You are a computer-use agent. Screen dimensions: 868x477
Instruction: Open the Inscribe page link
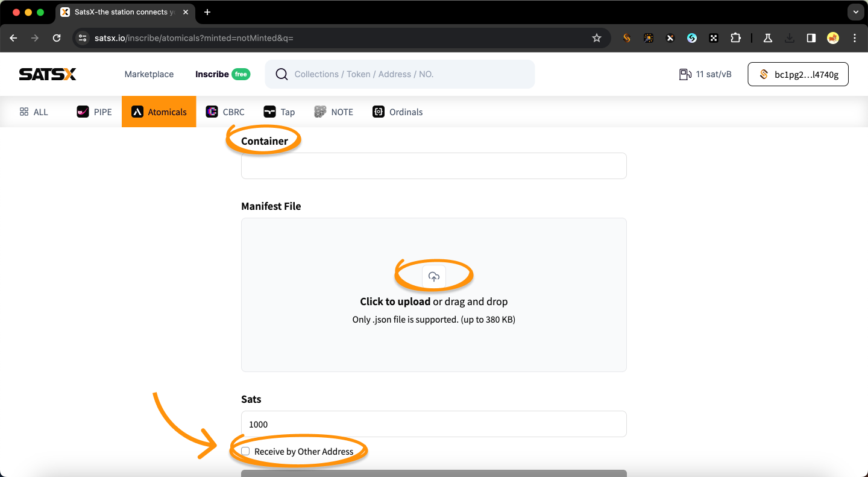tap(212, 74)
